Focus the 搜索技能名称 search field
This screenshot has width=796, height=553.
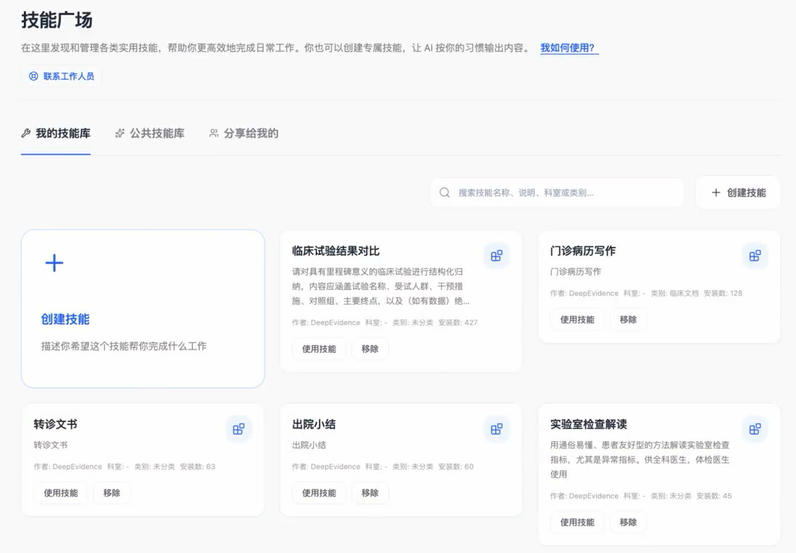pos(565,193)
